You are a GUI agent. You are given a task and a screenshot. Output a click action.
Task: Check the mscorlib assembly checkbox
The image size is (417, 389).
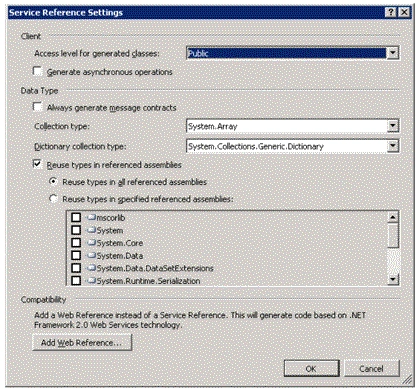pyautogui.click(x=76, y=218)
